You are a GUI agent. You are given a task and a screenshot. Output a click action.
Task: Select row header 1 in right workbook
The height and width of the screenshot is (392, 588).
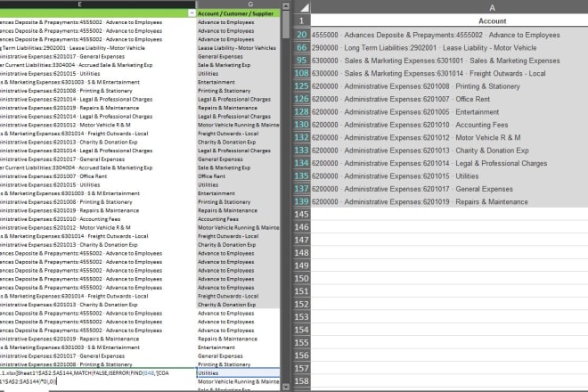tap(301, 21)
